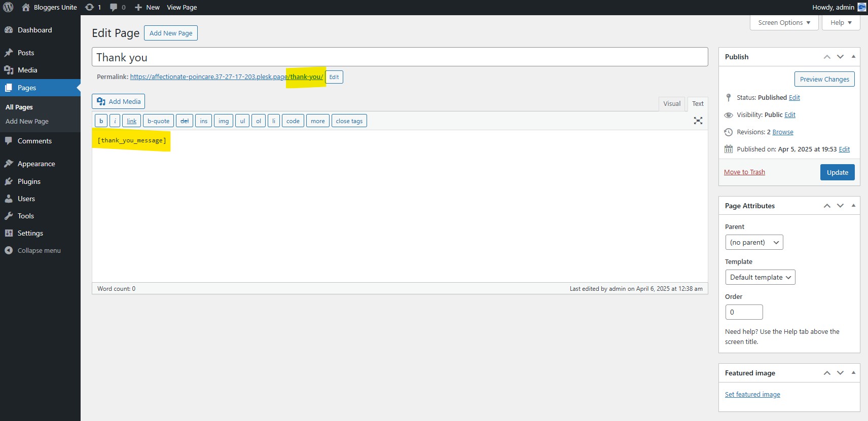
Task: Switch to the Visual editor tab
Action: [672, 104]
